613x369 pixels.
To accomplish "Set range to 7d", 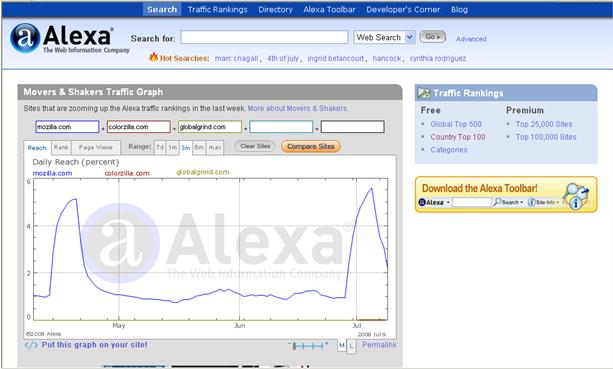I will [x=160, y=147].
